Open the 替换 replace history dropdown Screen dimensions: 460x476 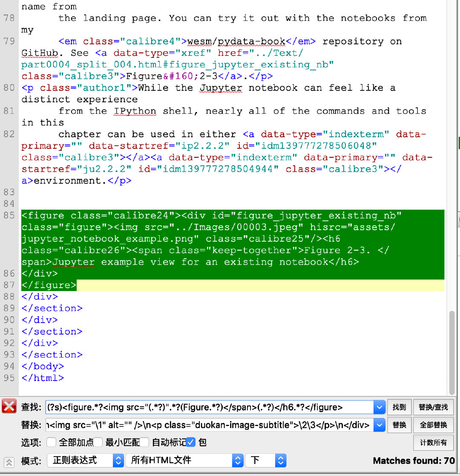[x=379, y=425]
